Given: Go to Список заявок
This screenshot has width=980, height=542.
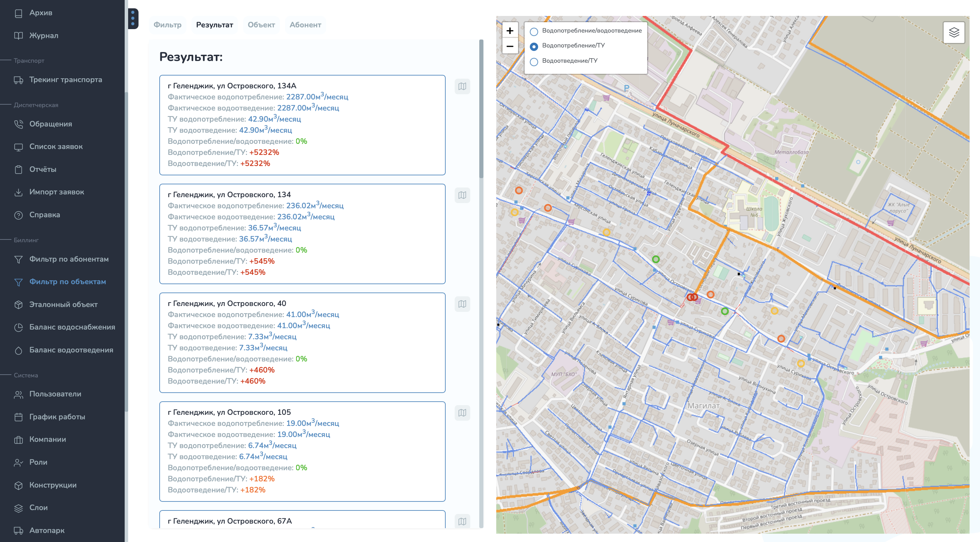Looking at the screenshot, I should pyautogui.click(x=56, y=147).
